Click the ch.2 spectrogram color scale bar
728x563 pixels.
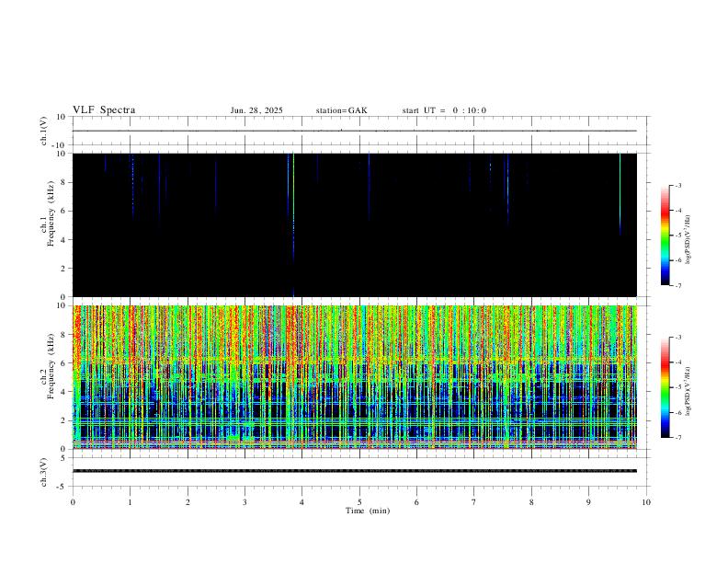(x=665, y=387)
